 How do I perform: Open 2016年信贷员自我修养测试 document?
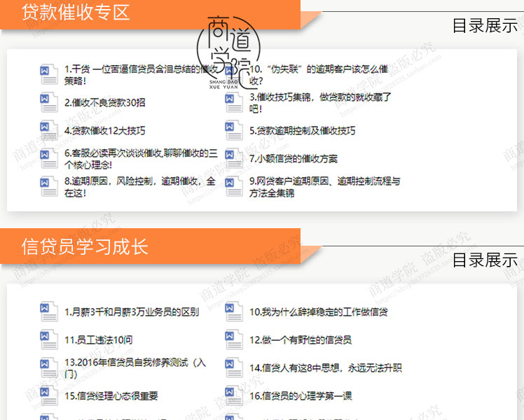coord(135,367)
